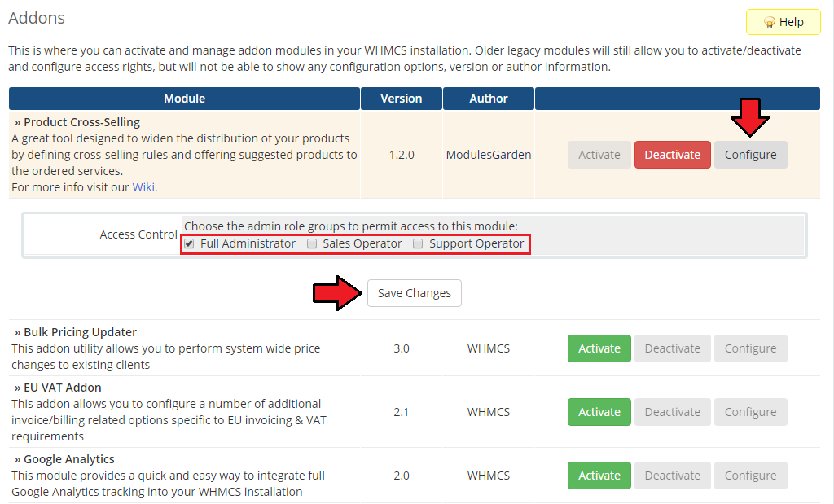
Task: Click WHMCS author in Google Analytics row
Action: pos(489,476)
